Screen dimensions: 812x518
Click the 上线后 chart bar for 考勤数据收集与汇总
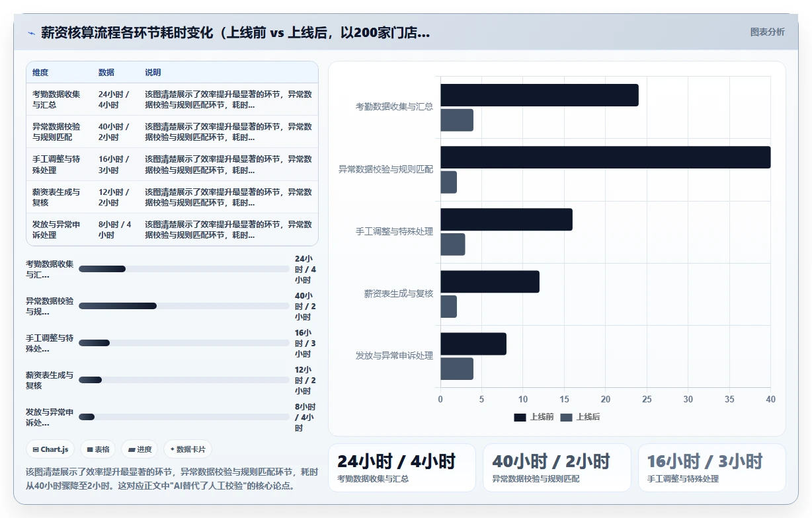[x=457, y=120]
